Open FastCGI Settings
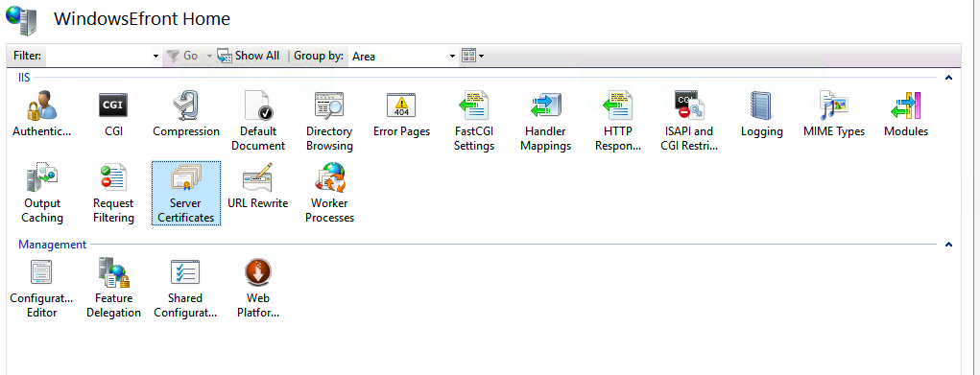The height and width of the screenshot is (375, 980). (x=474, y=122)
